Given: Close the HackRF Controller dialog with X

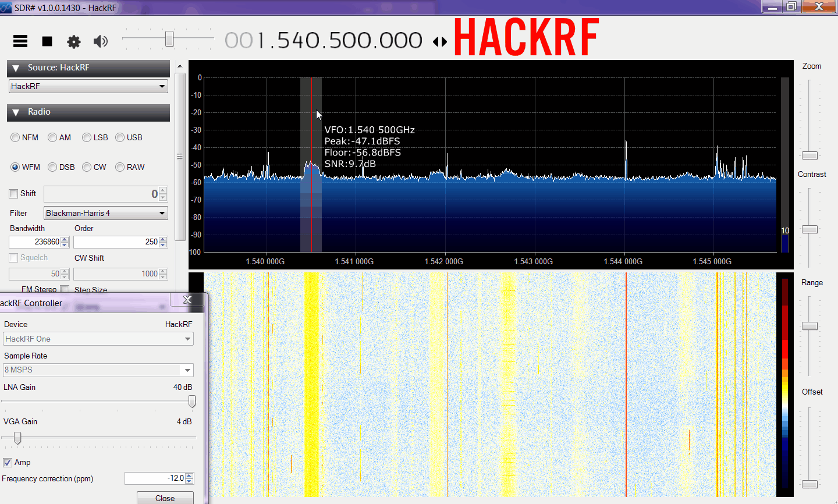Looking at the screenshot, I should pos(187,300).
